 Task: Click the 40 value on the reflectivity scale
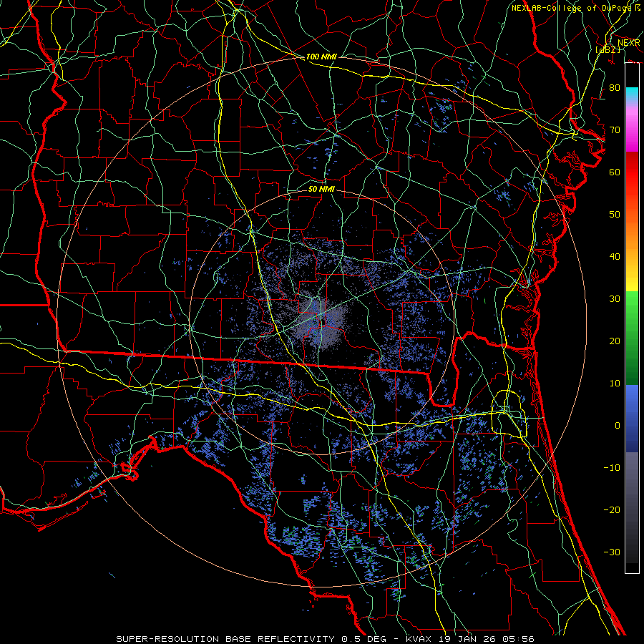(x=615, y=257)
